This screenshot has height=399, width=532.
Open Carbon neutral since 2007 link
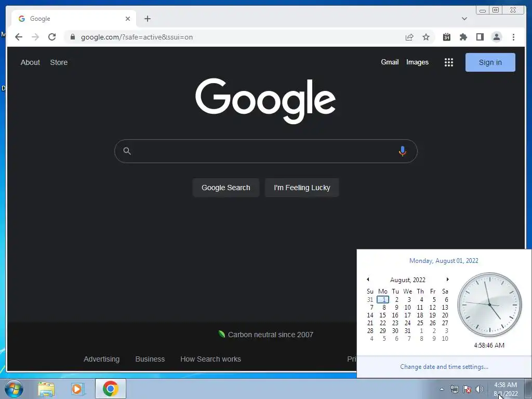pyautogui.click(x=266, y=335)
